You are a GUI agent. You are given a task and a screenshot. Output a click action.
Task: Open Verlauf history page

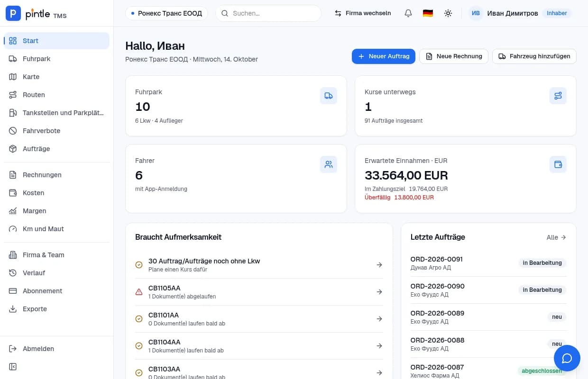click(56, 273)
